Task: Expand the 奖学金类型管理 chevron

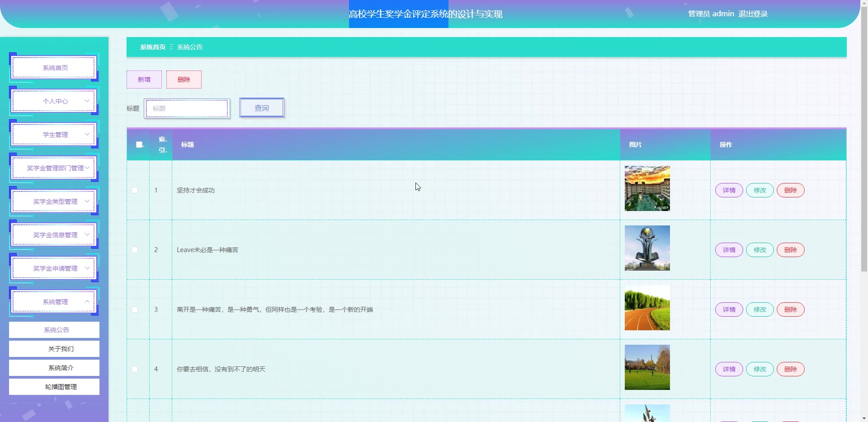Action: pos(87,201)
